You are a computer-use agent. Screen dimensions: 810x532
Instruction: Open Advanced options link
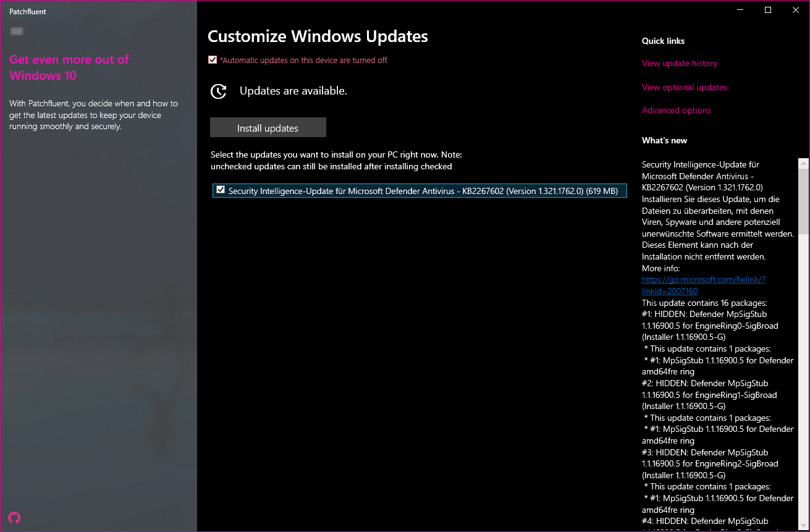pos(677,110)
